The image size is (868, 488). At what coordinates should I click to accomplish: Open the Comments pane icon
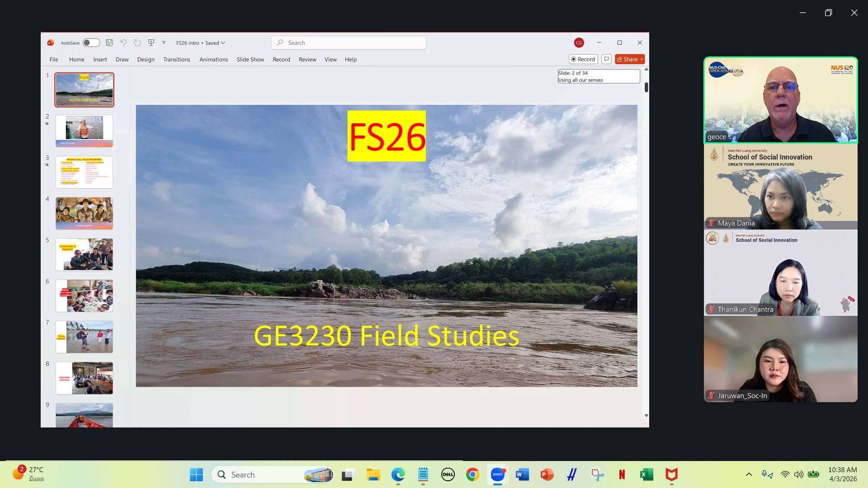click(607, 59)
